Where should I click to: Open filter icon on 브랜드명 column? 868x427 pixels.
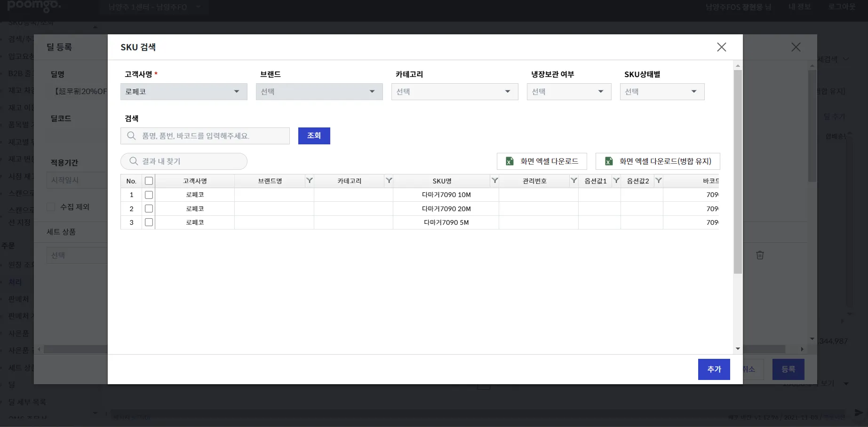(310, 181)
